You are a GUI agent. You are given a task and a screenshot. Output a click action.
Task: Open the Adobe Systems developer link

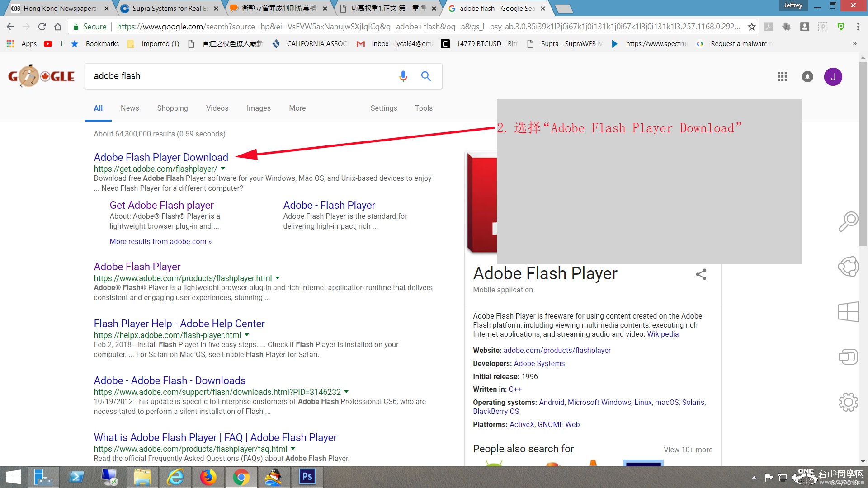click(539, 363)
